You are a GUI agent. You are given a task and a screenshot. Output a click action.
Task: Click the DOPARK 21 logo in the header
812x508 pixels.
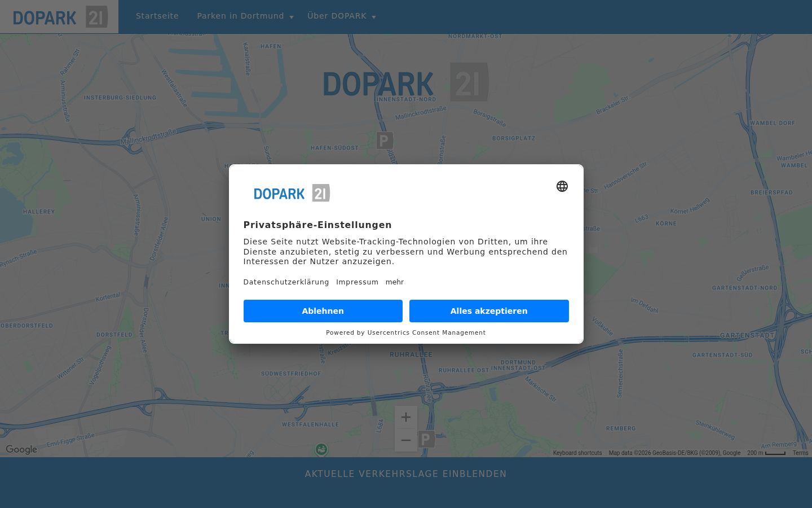[x=60, y=17]
